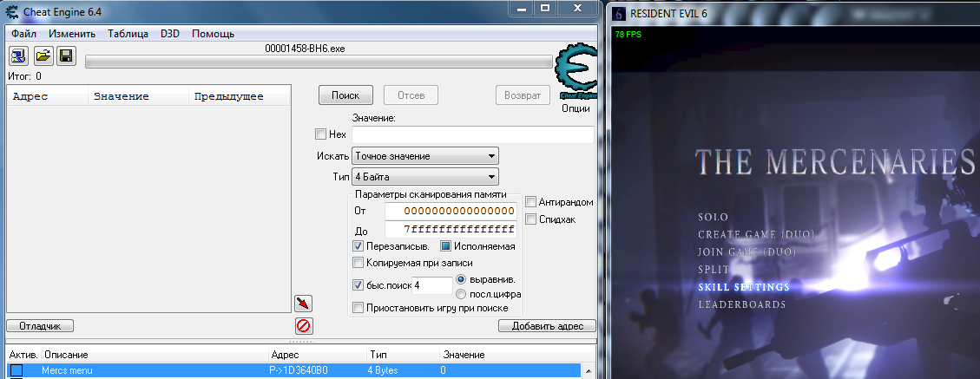This screenshot has width=980, height=379.
Task: Click the save floppy disk icon
Action: [65, 56]
